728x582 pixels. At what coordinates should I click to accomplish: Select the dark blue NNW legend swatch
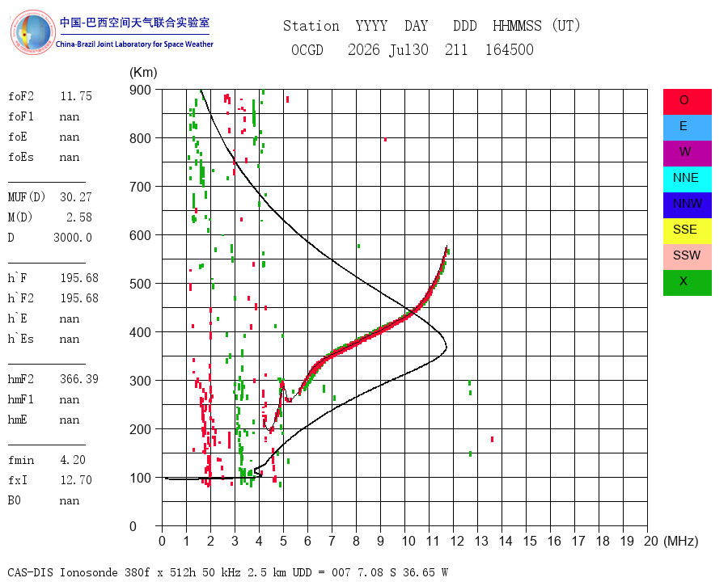[x=687, y=205]
